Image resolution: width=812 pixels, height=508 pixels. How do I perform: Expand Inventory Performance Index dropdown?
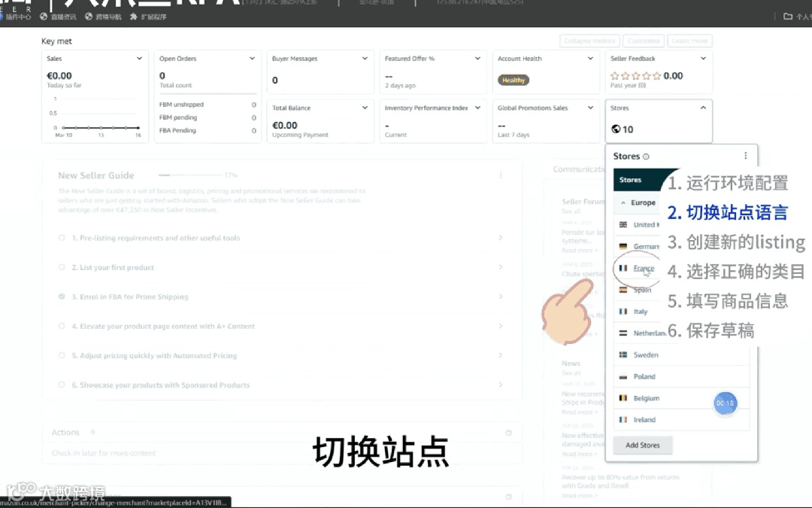coord(477,108)
